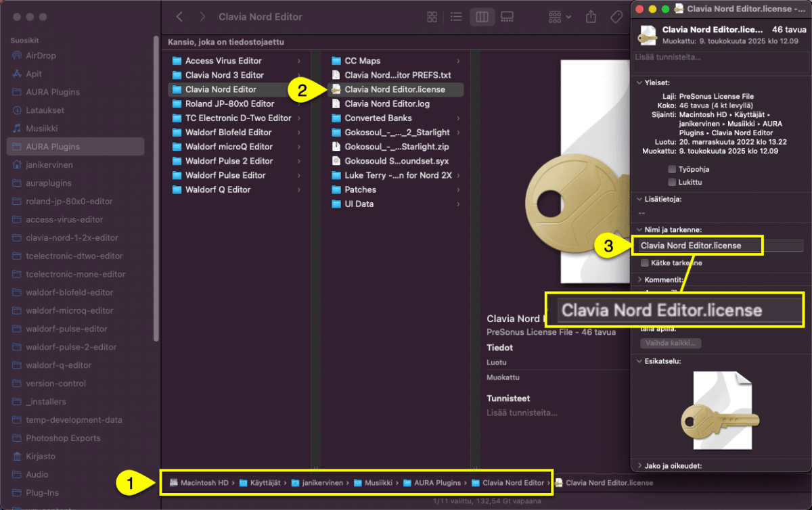The height and width of the screenshot is (510, 812).
Task: Click the Vaihda kaikki... button
Action: pos(670,343)
